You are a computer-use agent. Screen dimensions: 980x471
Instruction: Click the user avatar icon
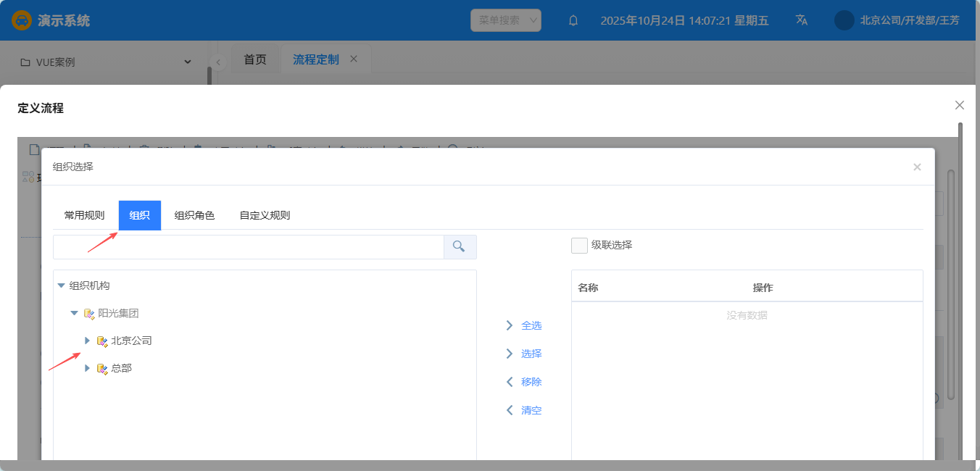pos(844,20)
